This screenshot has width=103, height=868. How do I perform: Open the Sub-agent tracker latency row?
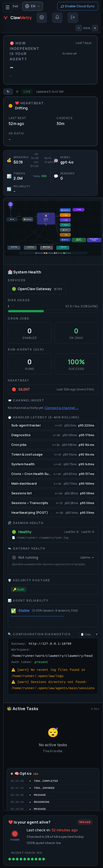tap(53, 425)
